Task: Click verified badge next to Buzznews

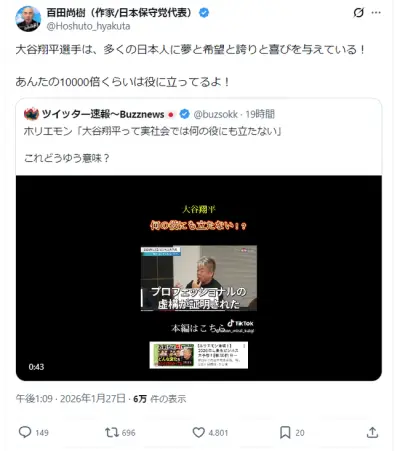Action: tap(184, 114)
